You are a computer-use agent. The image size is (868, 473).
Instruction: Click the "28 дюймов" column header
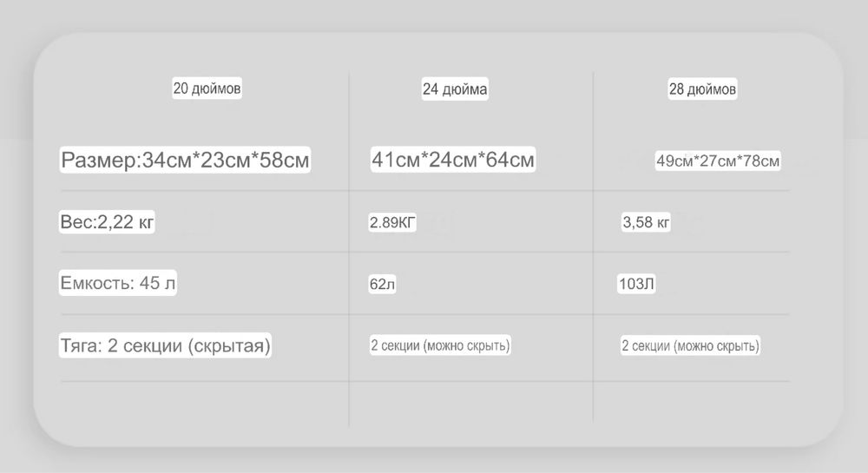702,89
